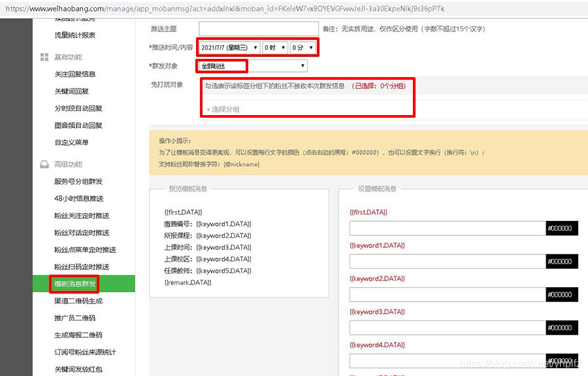Click the 任课教师 line in template preview
Image resolution: width=588 pixels, height=376 pixels.
(208, 271)
